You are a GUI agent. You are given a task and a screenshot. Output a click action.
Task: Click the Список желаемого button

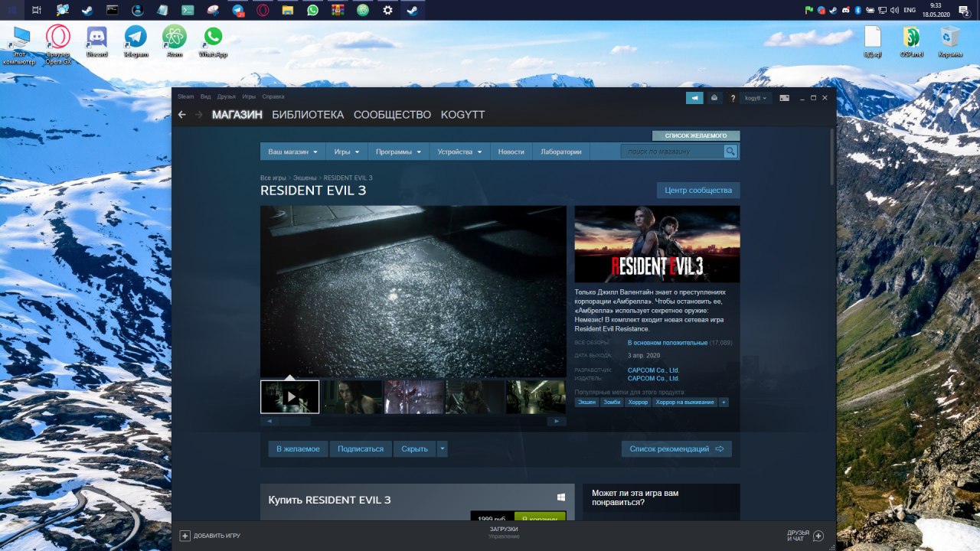click(696, 135)
